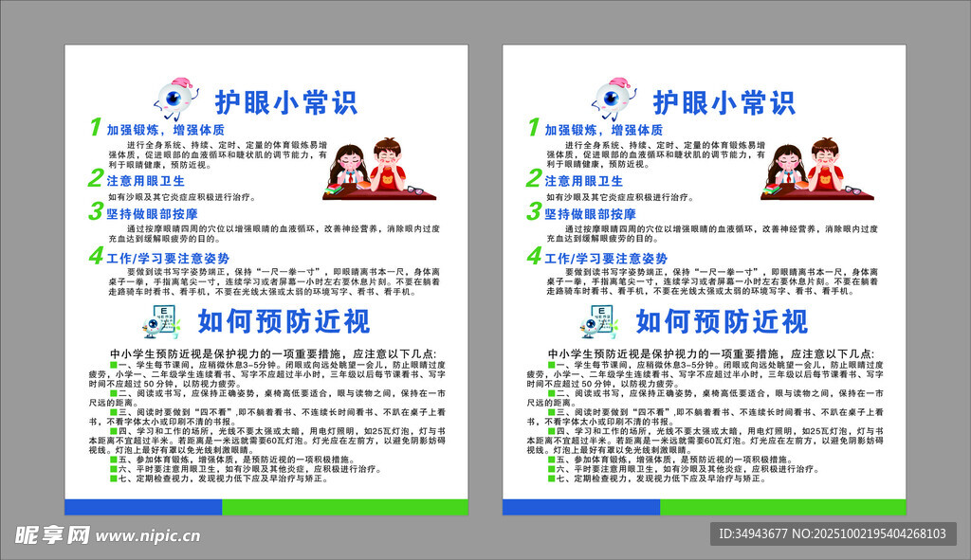Click the 如何预防近视 heading on the right poster
The height and width of the screenshot is (560, 971).
click(x=722, y=322)
